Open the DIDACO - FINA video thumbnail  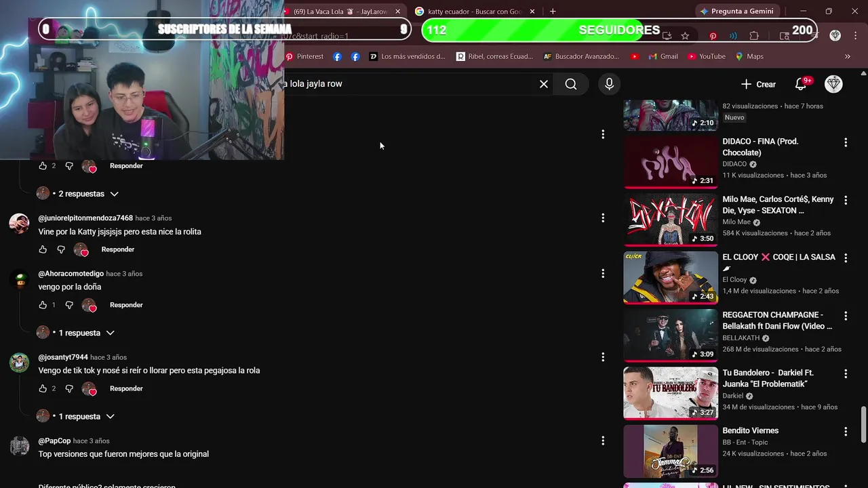pos(671,162)
